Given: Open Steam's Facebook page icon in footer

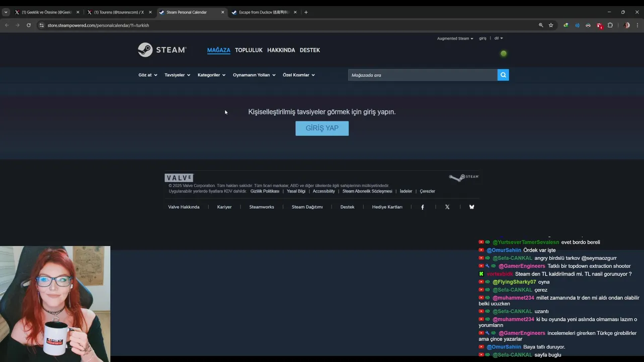Looking at the screenshot, I should [x=422, y=207].
